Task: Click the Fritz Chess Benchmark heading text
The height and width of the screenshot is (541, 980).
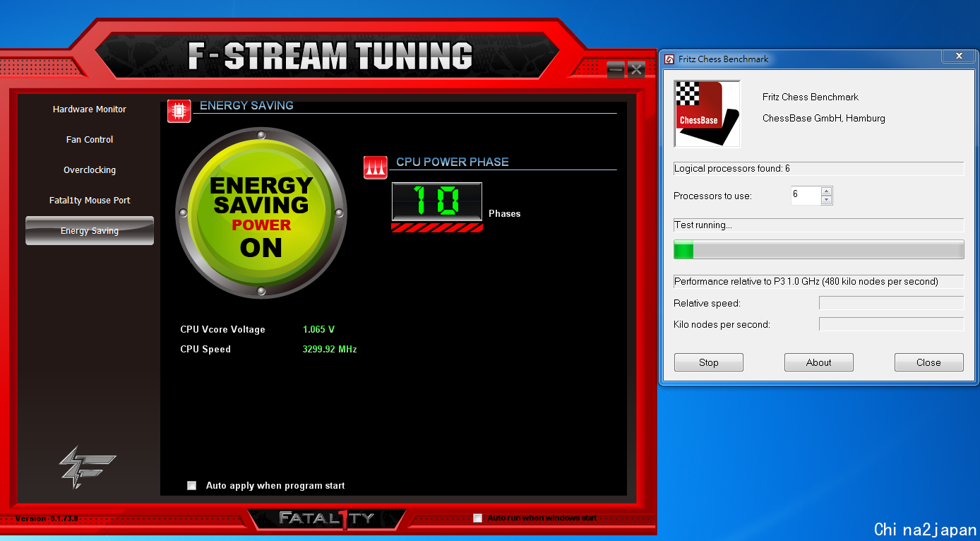Action: [811, 97]
